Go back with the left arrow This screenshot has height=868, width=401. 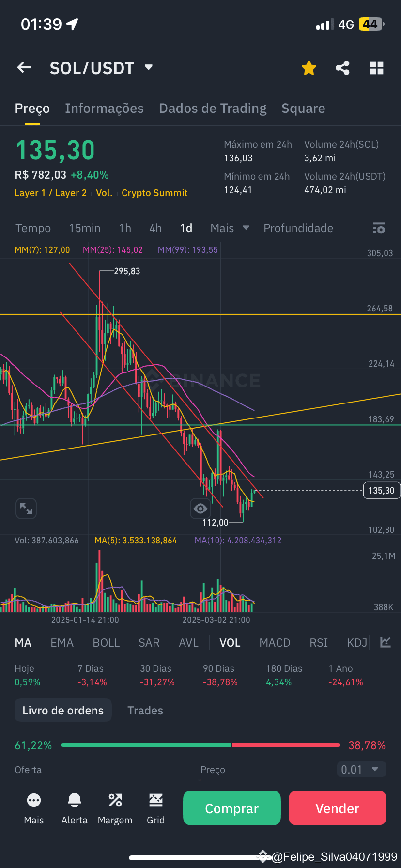(24, 68)
